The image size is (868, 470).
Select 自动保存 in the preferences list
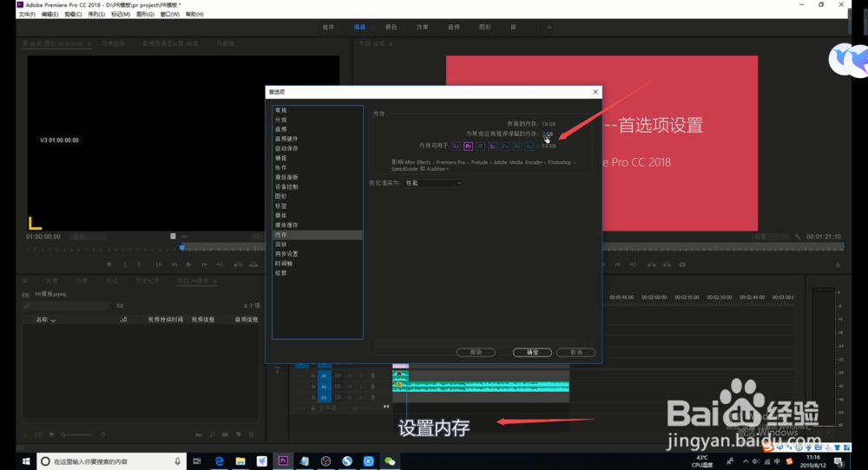coord(286,149)
